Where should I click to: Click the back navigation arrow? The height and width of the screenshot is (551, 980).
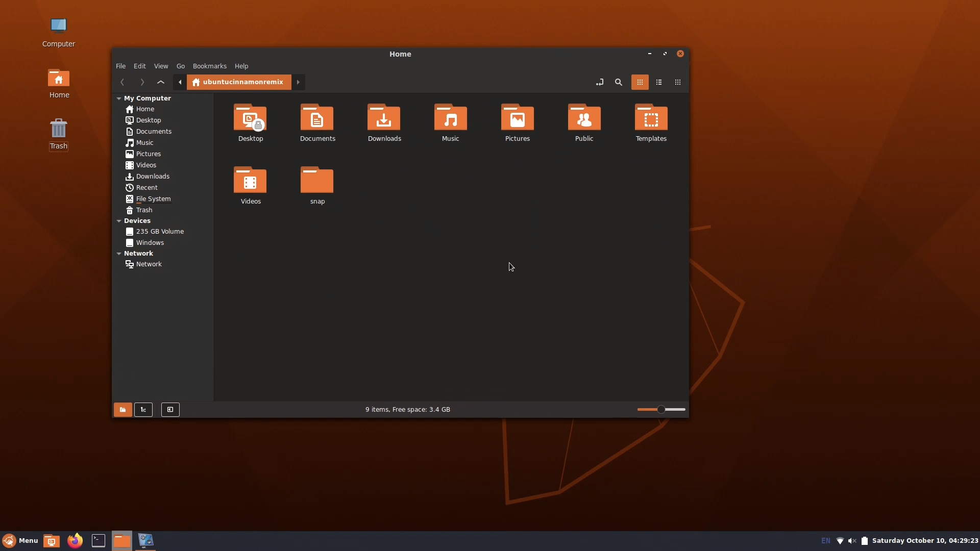coord(122,82)
